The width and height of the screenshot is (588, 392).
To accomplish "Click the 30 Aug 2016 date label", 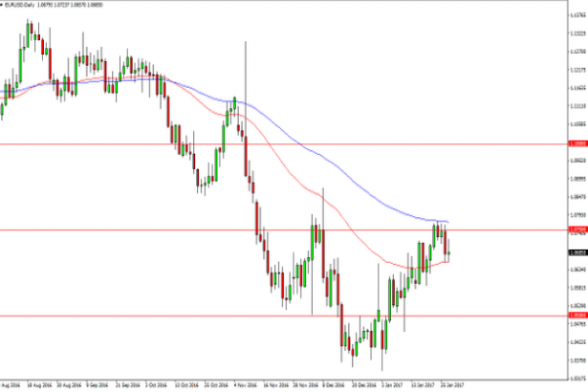I will (x=69, y=385).
